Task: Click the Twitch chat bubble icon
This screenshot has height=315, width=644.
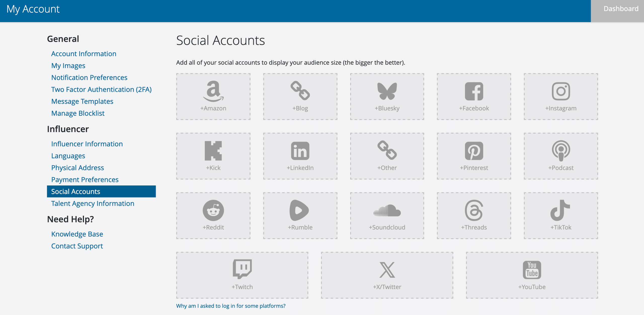Action: pos(242,269)
